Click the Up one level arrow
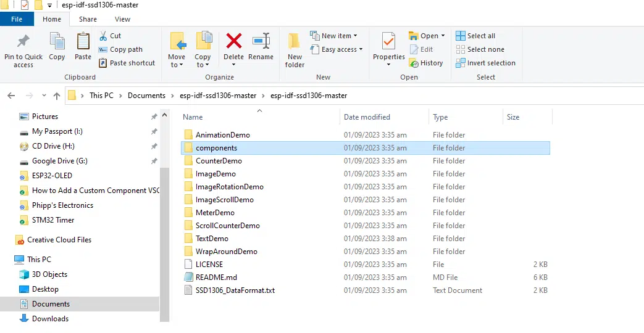The image size is (644, 333). click(57, 96)
